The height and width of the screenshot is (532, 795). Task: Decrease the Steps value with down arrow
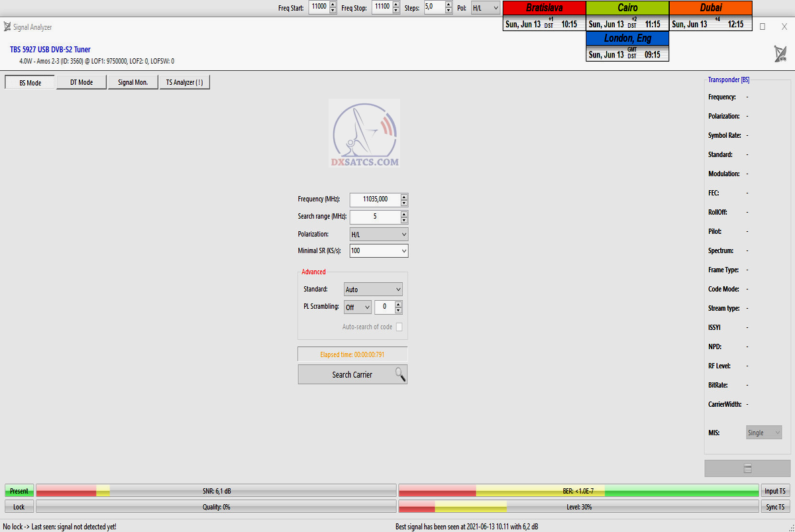[x=449, y=11]
